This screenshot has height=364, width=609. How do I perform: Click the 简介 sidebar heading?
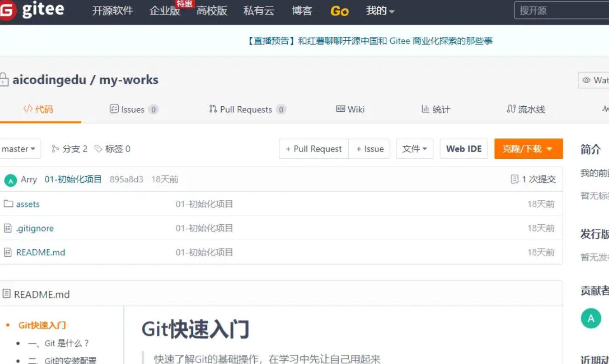click(590, 149)
